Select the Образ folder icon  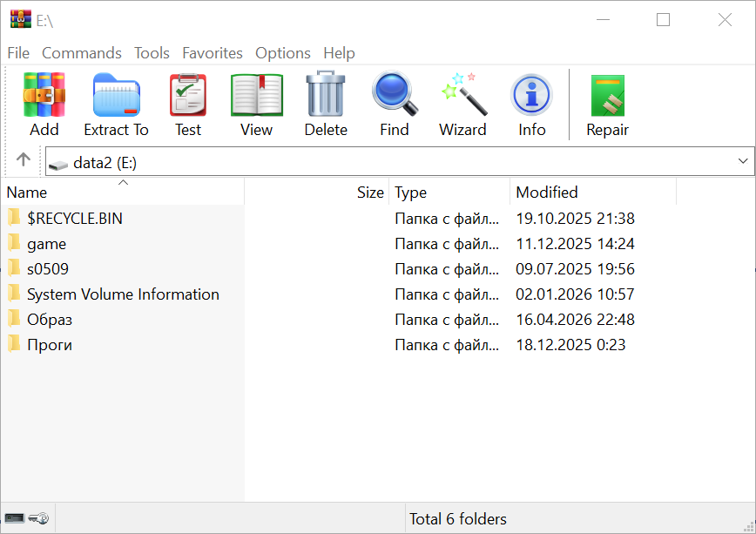(x=14, y=319)
